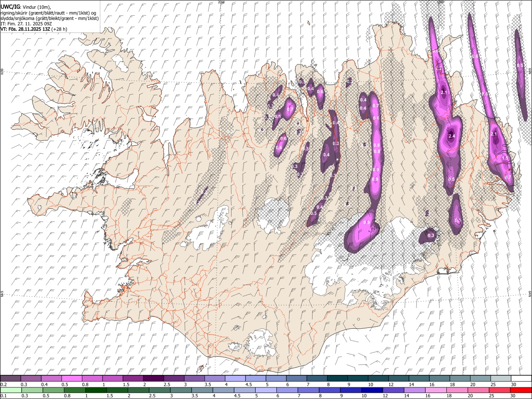Click the '15W' longitude label at top edge
Viewport: 532px width, 399px height.
[x=441, y=2]
